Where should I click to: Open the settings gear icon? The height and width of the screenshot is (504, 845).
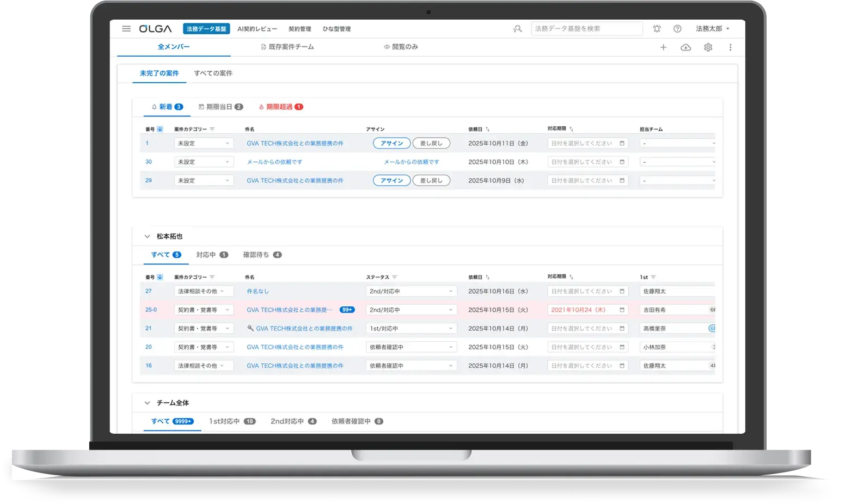tap(708, 47)
